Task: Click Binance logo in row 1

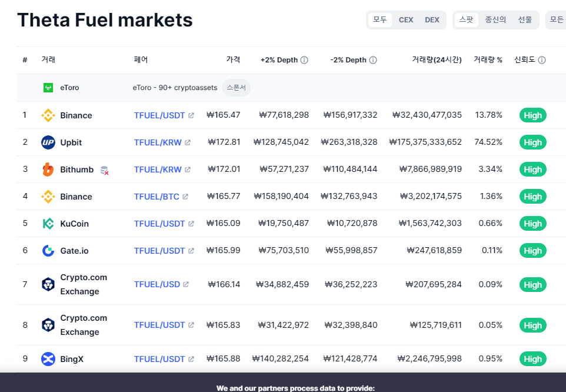Action: tap(48, 115)
